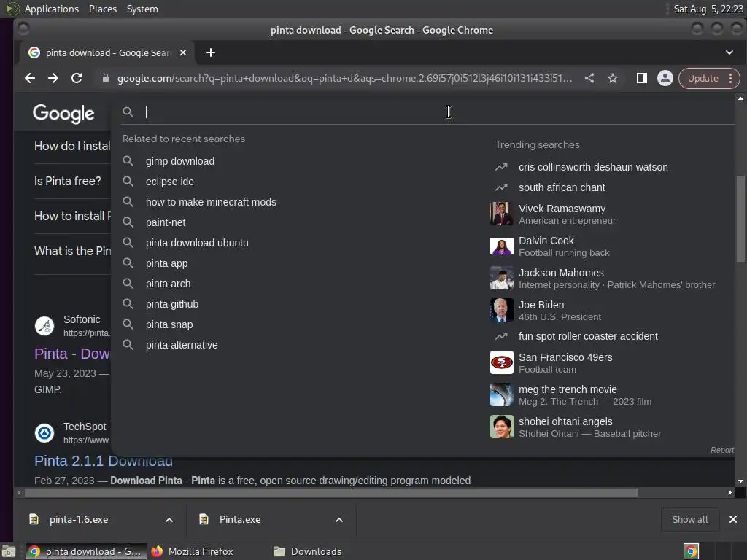Open the Softonic Pinta result link
Image resolution: width=747 pixels, height=560 pixels.
pos(72,354)
